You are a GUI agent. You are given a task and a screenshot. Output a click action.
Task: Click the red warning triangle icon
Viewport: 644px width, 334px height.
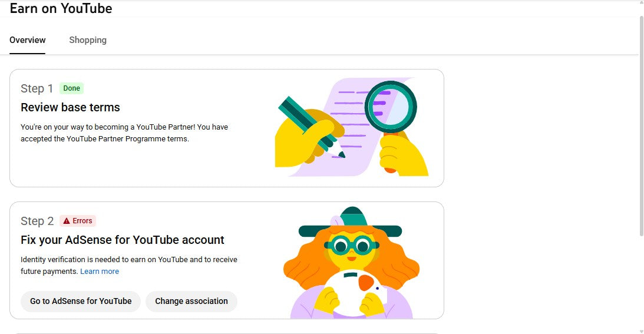(x=67, y=221)
